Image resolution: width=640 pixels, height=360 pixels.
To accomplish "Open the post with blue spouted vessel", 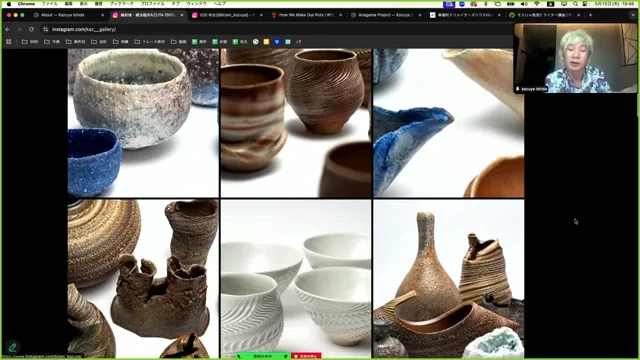I will point(449,123).
